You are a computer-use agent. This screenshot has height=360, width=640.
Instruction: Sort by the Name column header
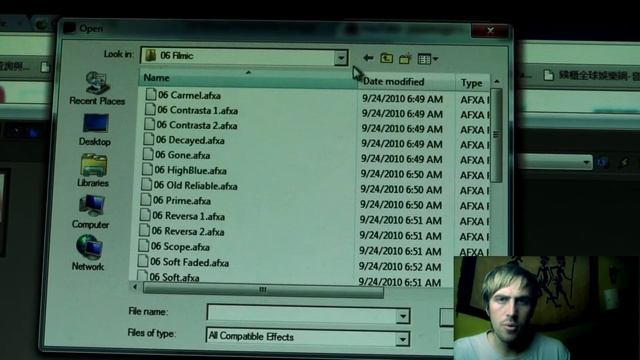[x=248, y=78]
